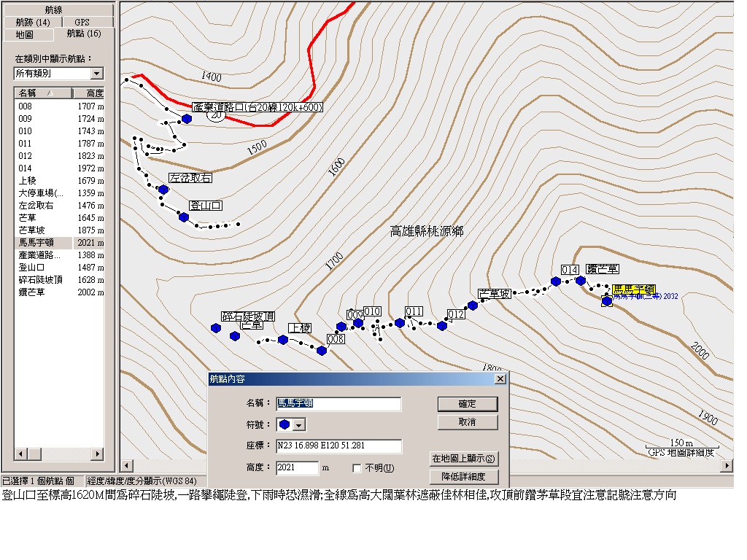Click the 芒草坡 waypoint marker
The image size is (747, 560).
(x=473, y=306)
